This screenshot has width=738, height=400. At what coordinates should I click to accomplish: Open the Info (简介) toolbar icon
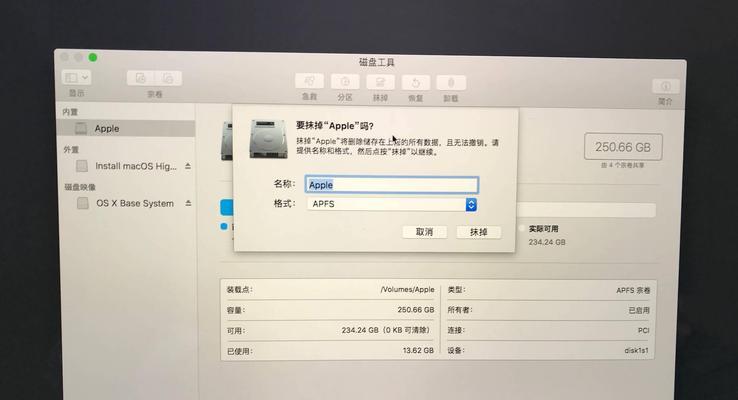(666, 86)
